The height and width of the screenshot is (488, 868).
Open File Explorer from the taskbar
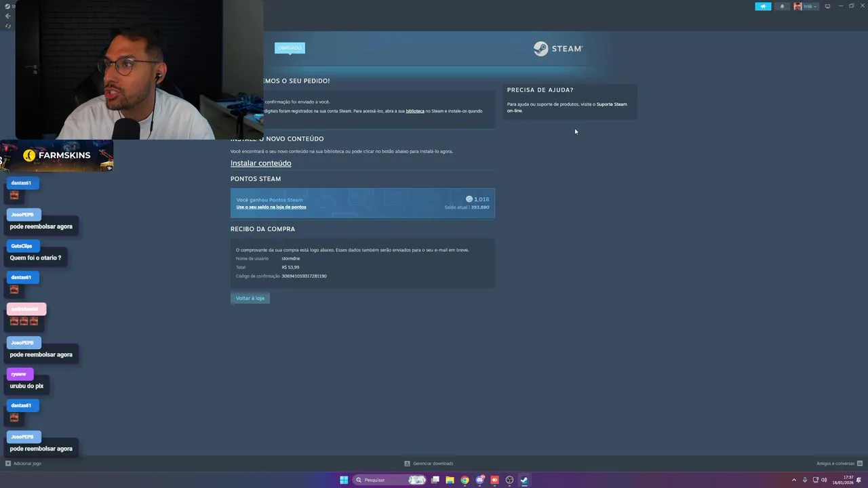(450, 480)
